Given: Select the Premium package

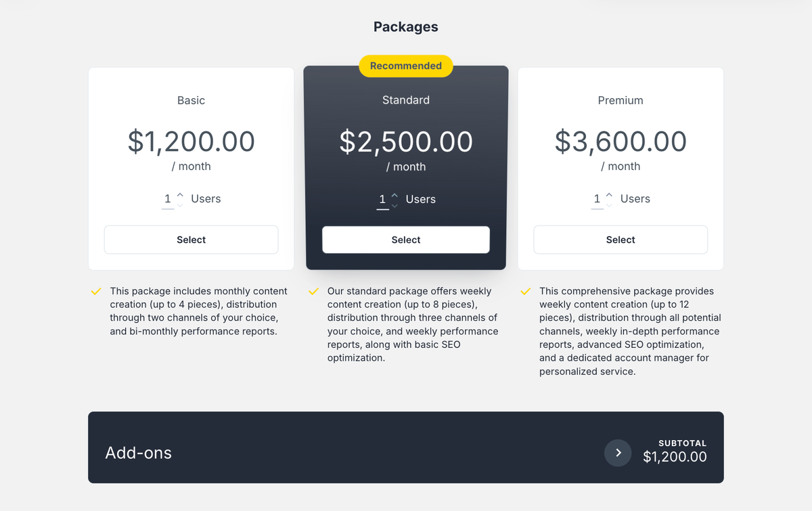Looking at the screenshot, I should click(620, 240).
